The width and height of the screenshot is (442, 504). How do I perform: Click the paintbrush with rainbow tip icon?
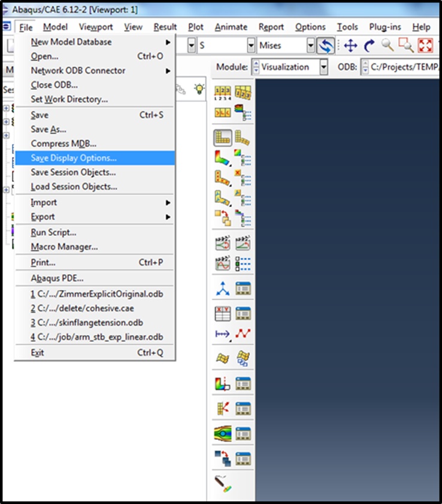click(x=223, y=484)
